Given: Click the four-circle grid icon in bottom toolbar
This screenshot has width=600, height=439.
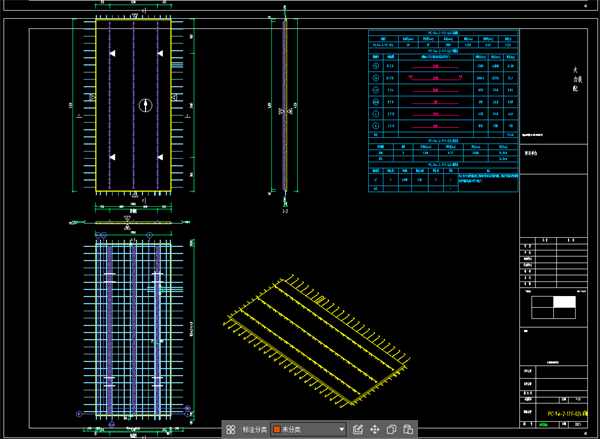Looking at the screenshot, I should pos(230,429).
